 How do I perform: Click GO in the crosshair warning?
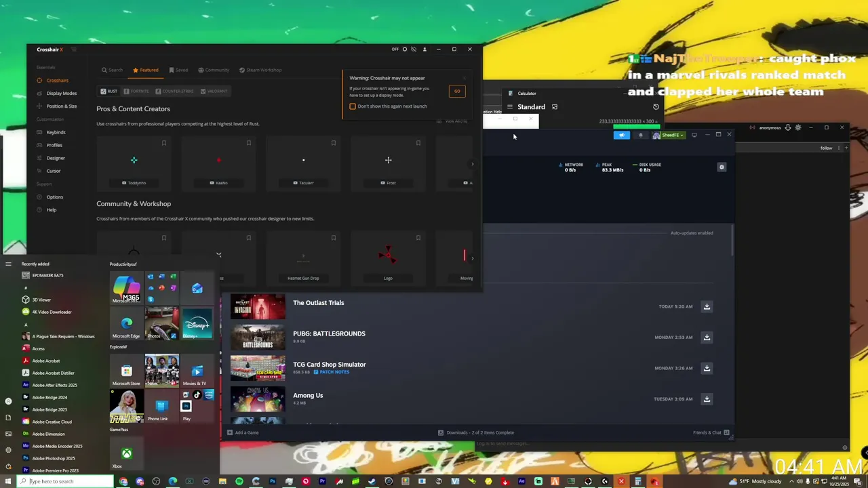tap(457, 91)
